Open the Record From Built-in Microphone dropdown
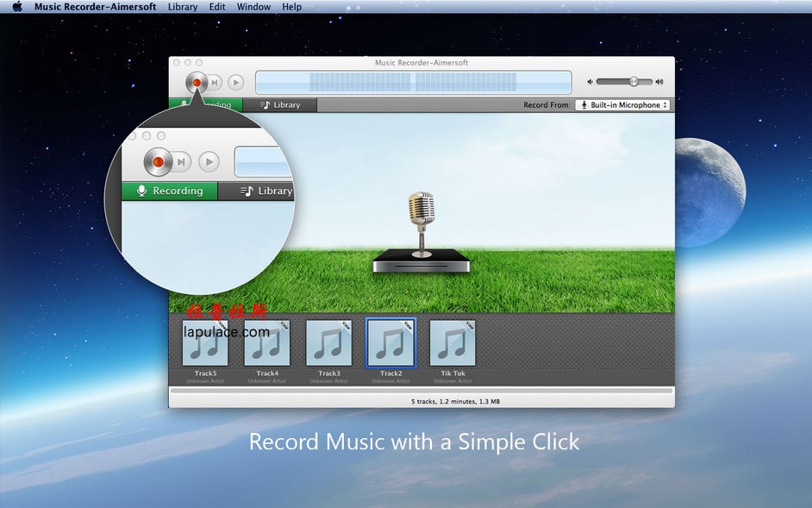This screenshot has width=812, height=508. click(623, 104)
